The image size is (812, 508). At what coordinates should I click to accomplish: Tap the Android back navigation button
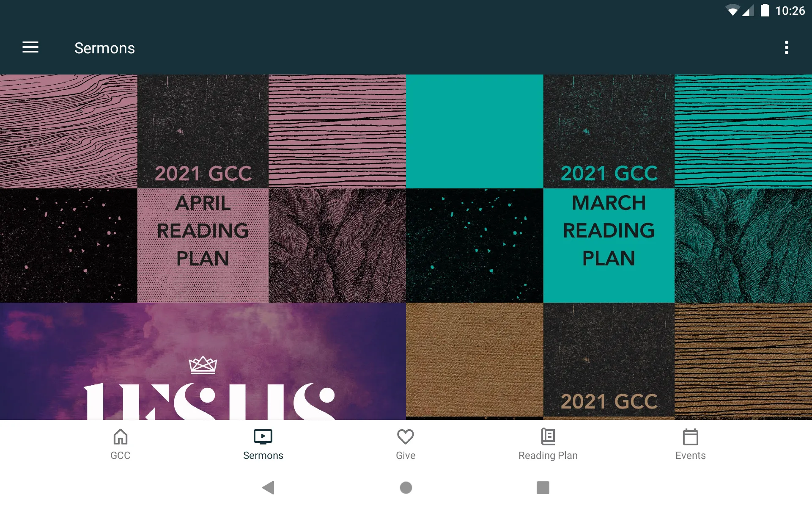tap(269, 489)
